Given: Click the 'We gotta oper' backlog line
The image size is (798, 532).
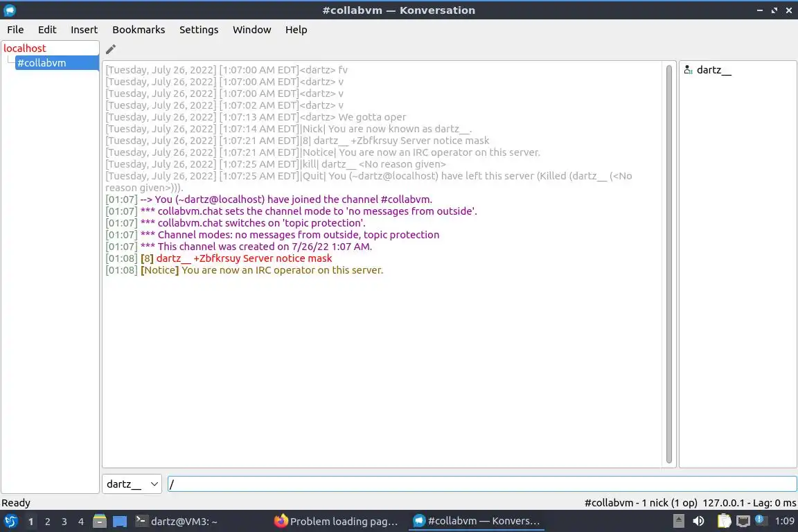Looking at the screenshot, I should 256,117.
